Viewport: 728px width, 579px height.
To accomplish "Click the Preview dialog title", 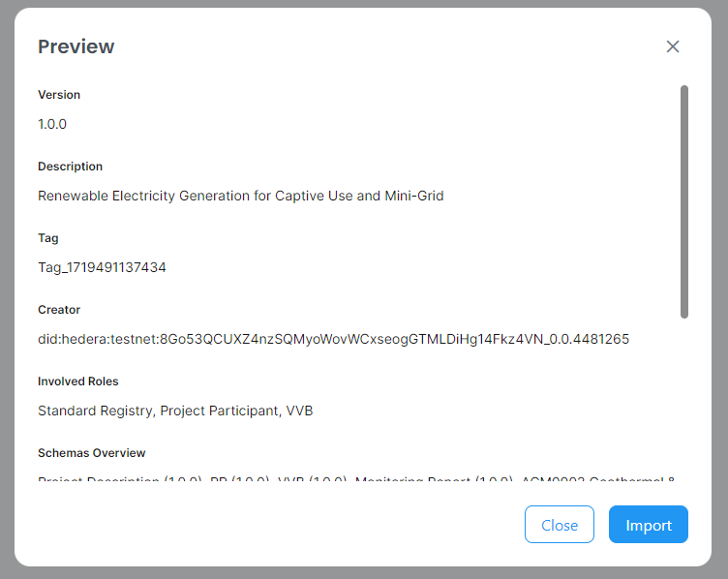I will pos(76,46).
